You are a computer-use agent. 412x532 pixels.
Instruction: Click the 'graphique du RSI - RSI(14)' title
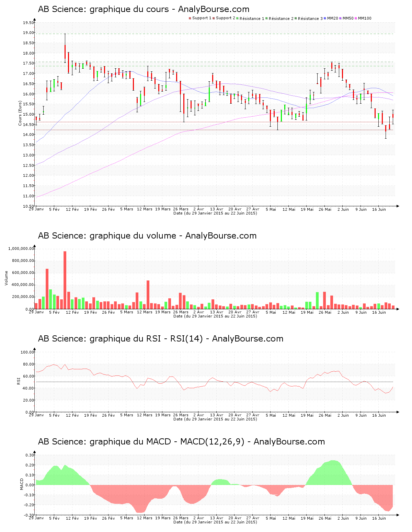(146, 339)
